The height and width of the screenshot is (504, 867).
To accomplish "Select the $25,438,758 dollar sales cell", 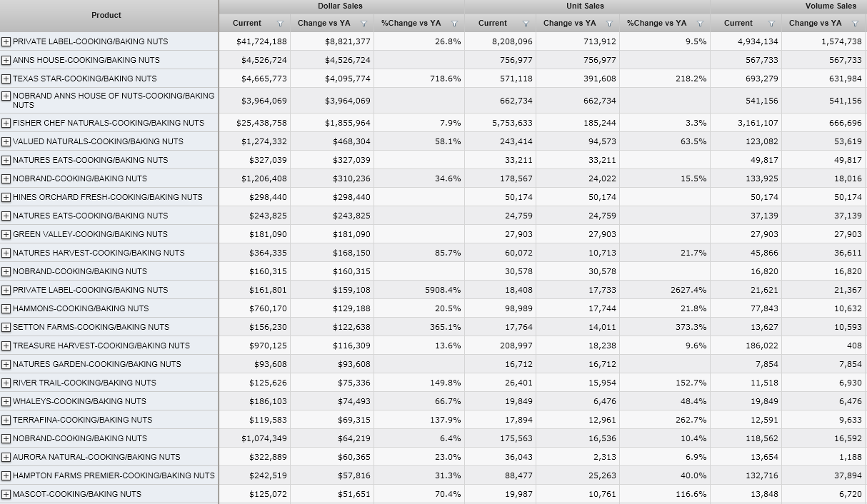I will (261, 123).
